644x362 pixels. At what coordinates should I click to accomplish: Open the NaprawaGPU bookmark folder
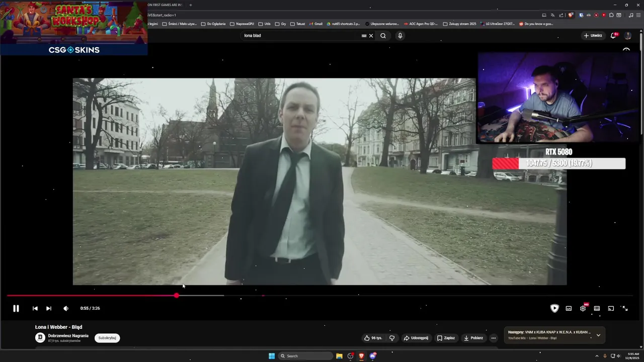[x=242, y=24]
